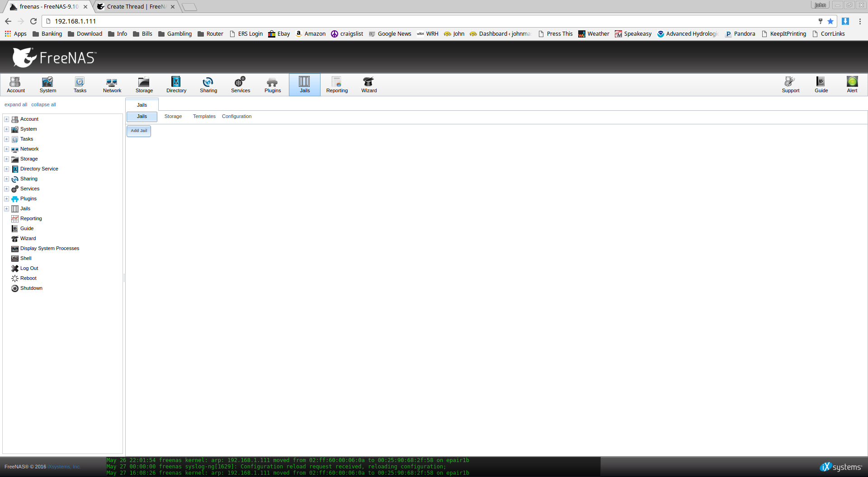Screen dimensions: 868x477
Task: Open the Banking bookmarks folder
Action: (47, 34)
